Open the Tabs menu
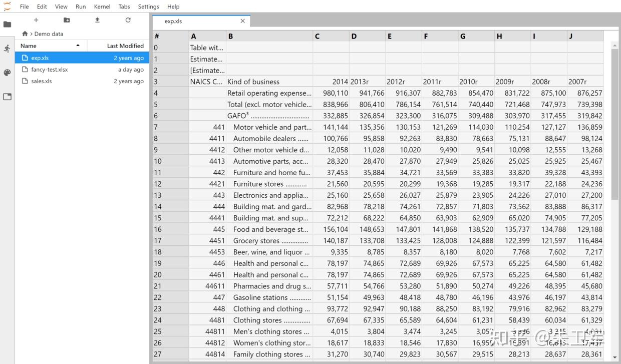The width and height of the screenshot is (621, 364). click(x=124, y=7)
